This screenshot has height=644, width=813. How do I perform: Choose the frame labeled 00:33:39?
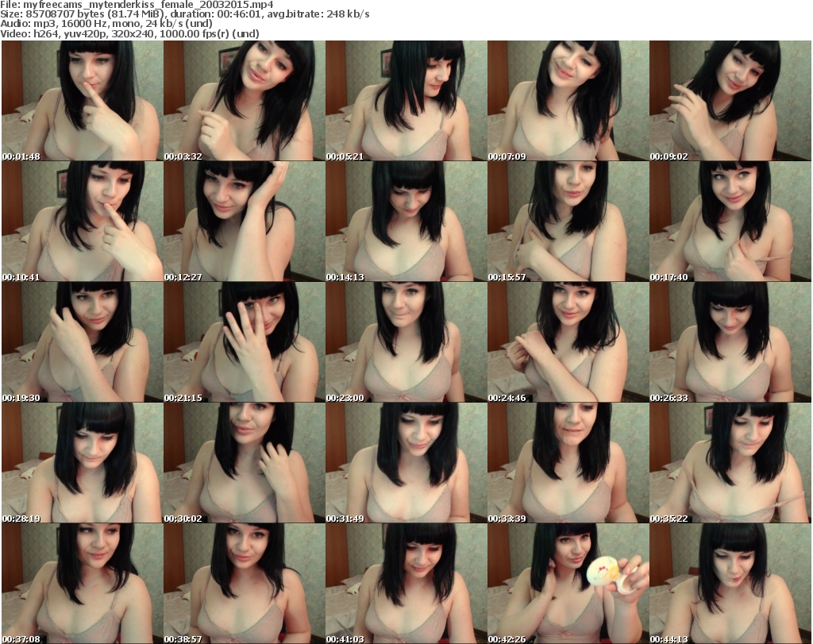point(568,462)
